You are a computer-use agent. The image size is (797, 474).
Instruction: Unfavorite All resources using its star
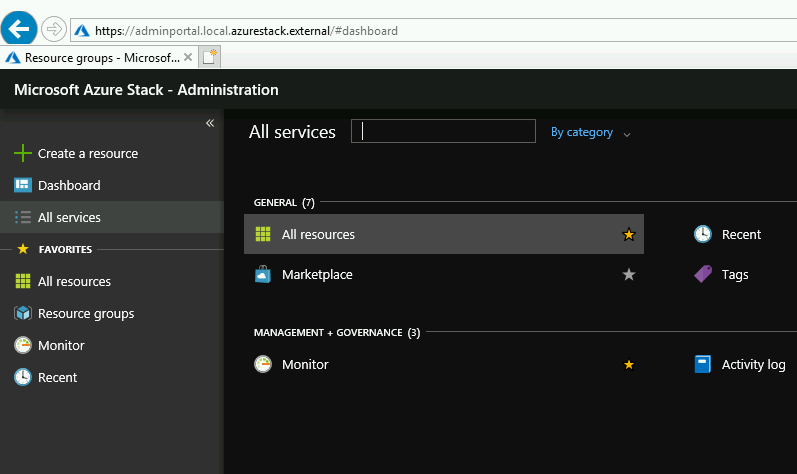pos(629,235)
